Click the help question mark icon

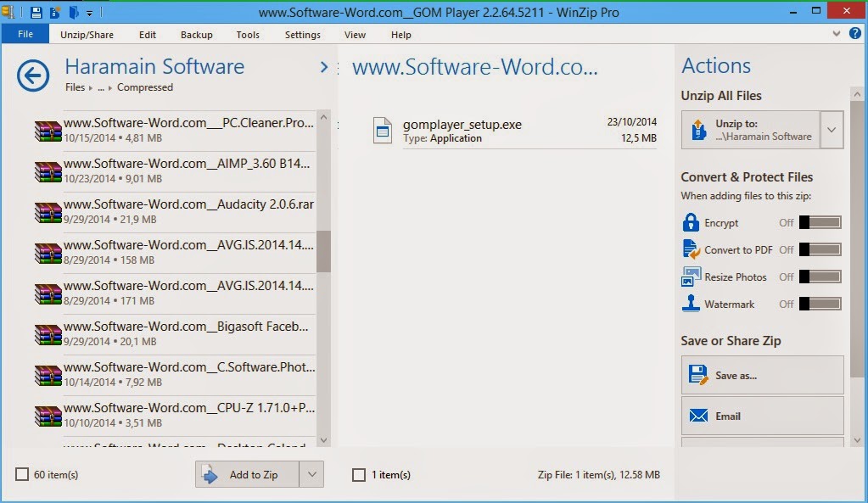pos(855,33)
